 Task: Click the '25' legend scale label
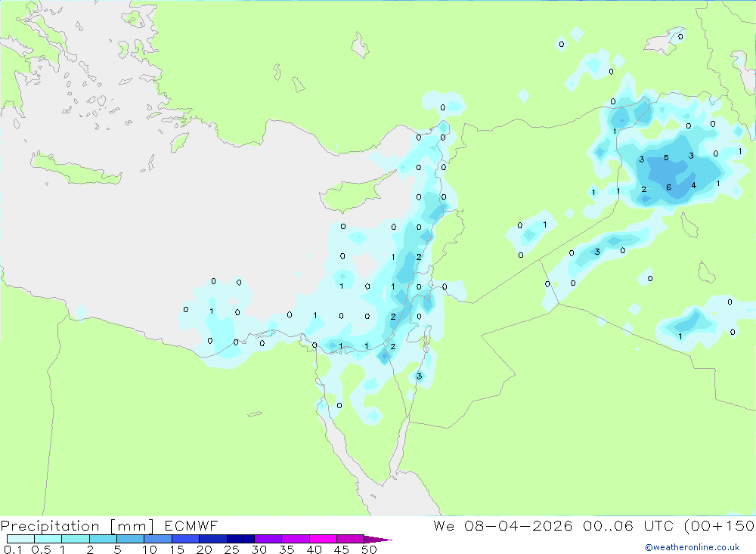pyautogui.click(x=231, y=549)
